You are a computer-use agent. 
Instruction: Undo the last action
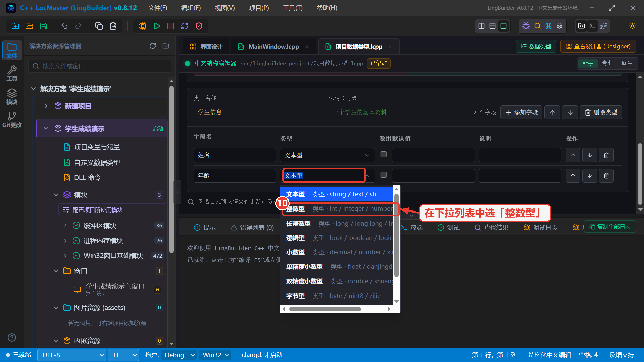[x=64, y=26]
